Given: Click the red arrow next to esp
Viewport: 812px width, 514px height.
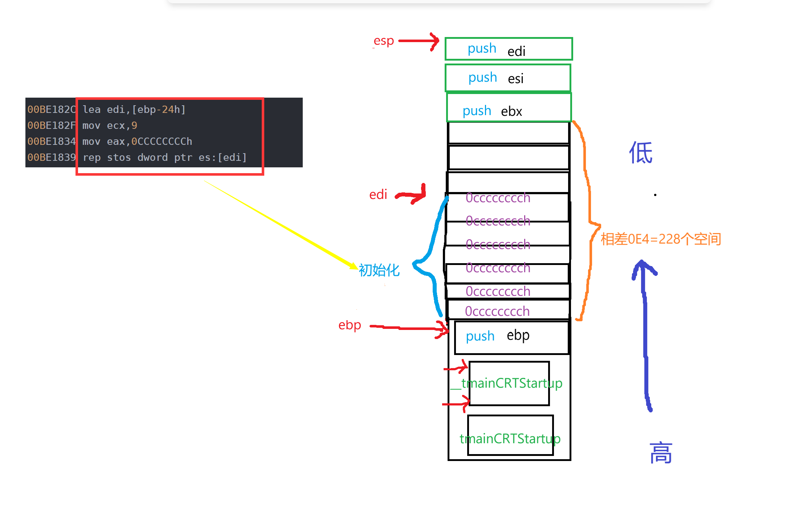Looking at the screenshot, I should click(417, 41).
